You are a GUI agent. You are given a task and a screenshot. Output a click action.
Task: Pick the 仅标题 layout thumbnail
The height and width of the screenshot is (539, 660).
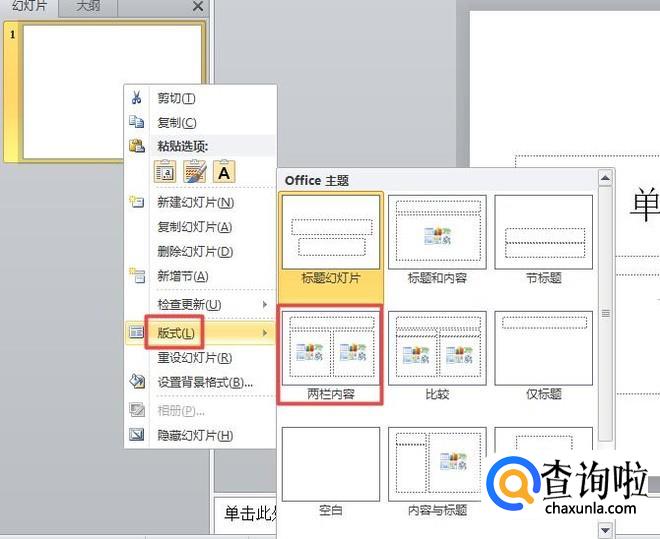coord(544,356)
